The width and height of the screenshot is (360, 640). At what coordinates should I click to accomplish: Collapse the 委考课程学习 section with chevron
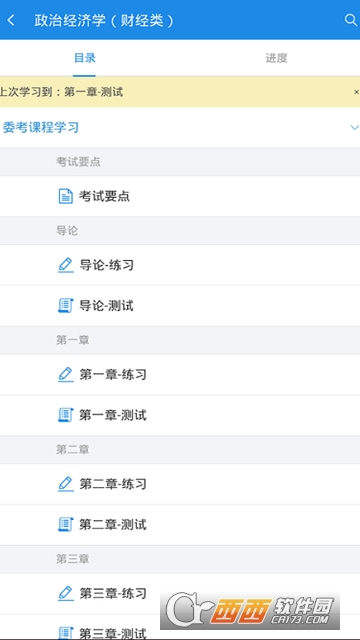click(x=354, y=127)
